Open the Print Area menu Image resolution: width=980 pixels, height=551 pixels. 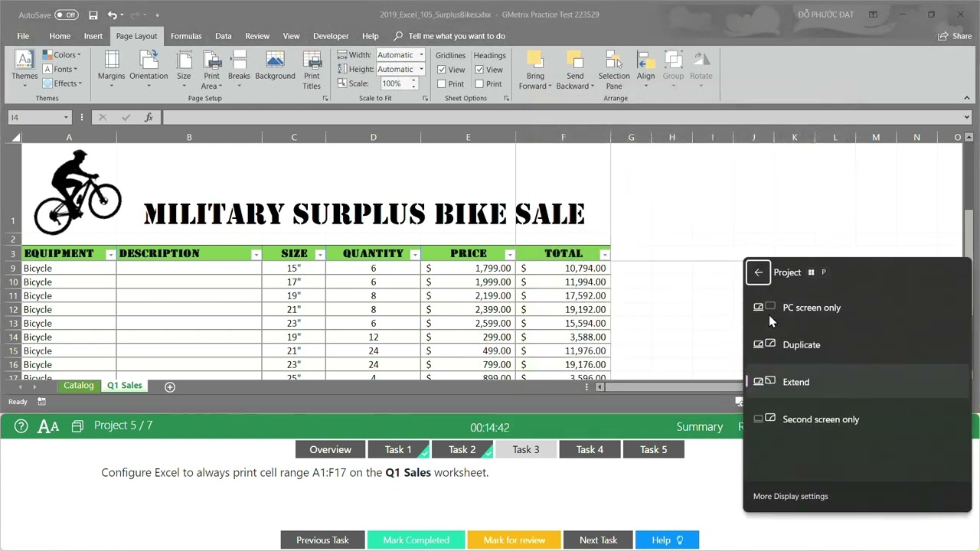(211, 70)
